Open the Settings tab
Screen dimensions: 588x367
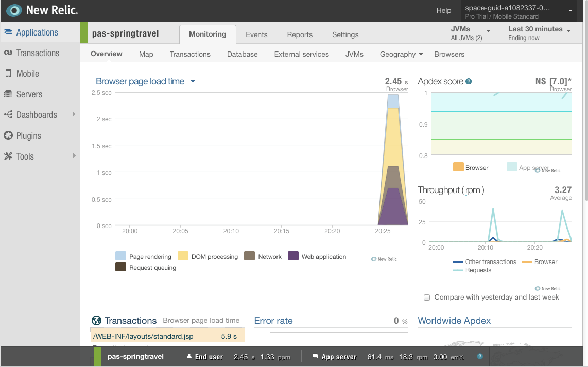pyautogui.click(x=345, y=34)
